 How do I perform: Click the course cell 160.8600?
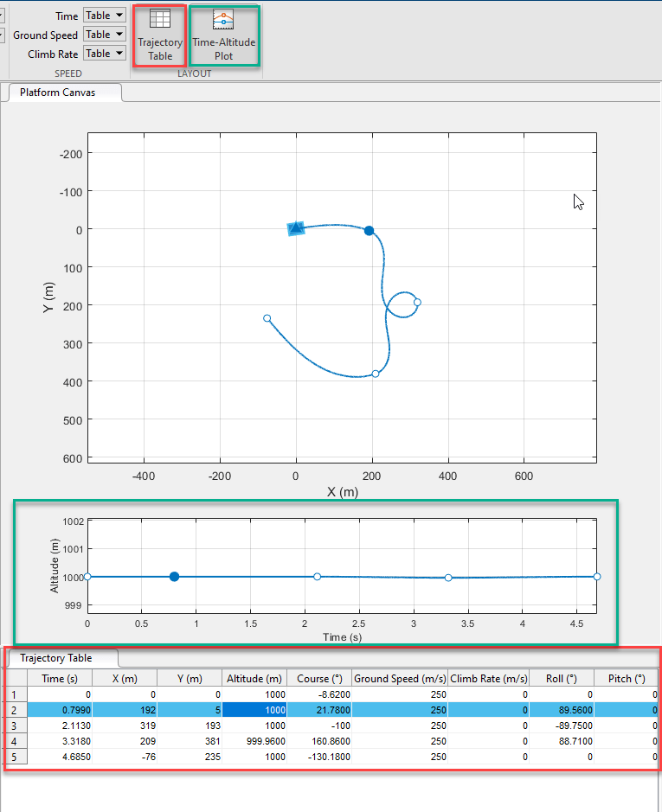tap(319, 741)
